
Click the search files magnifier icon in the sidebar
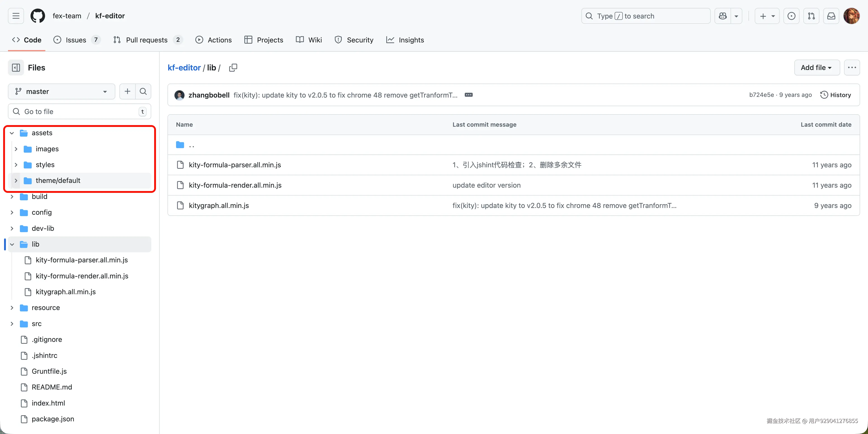click(x=143, y=91)
